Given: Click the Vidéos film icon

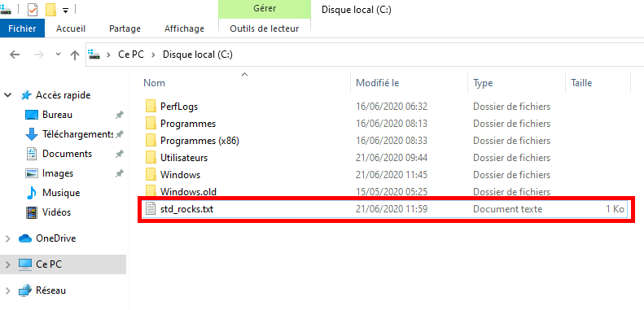Looking at the screenshot, I should click(x=32, y=212).
